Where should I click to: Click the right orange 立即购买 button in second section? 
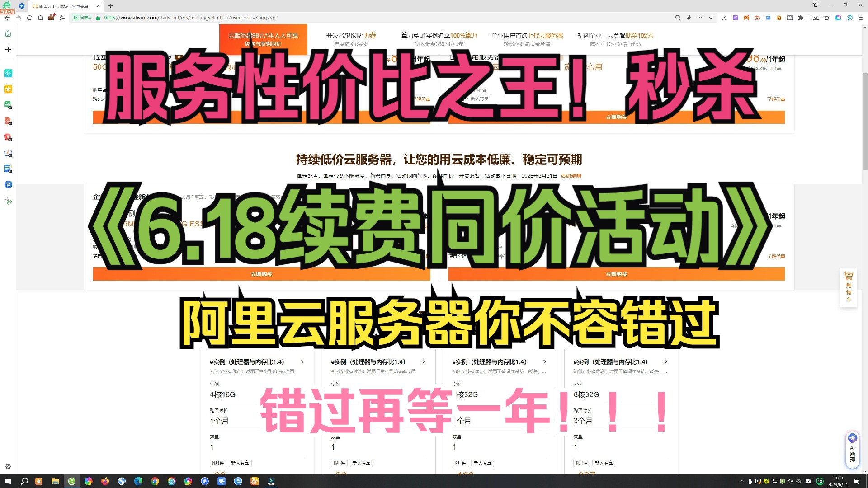[617, 274]
